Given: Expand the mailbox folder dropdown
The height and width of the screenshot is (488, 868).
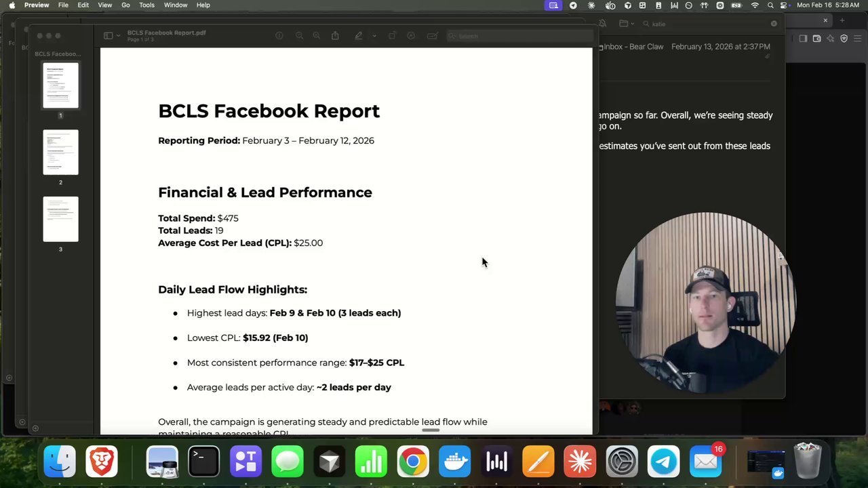Looking at the screenshot, I should (x=633, y=23).
